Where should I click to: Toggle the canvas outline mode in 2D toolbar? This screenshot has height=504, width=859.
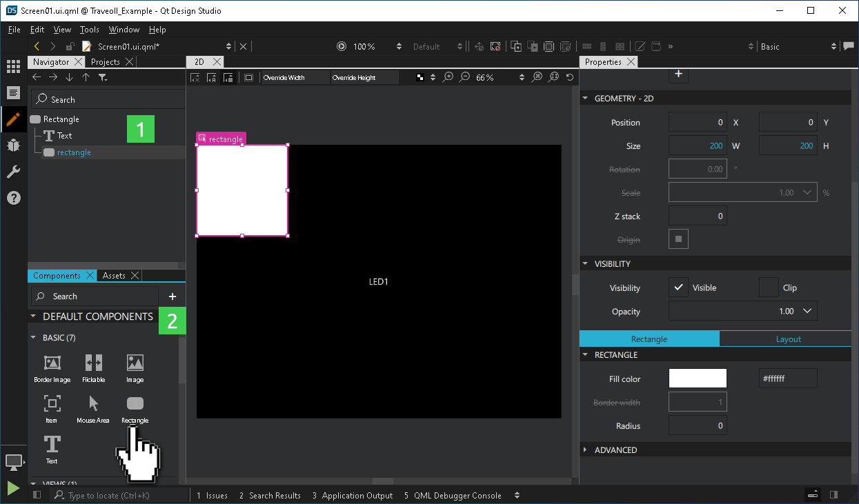pyautogui.click(x=248, y=77)
